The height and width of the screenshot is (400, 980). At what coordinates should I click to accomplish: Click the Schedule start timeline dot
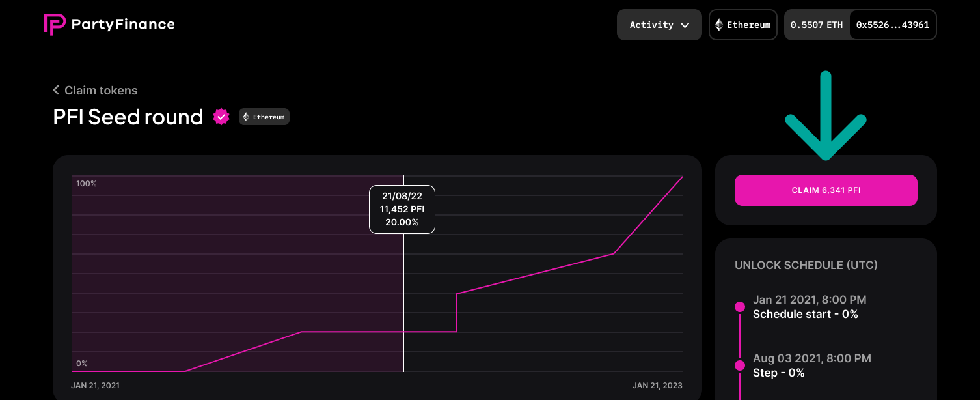pos(740,307)
